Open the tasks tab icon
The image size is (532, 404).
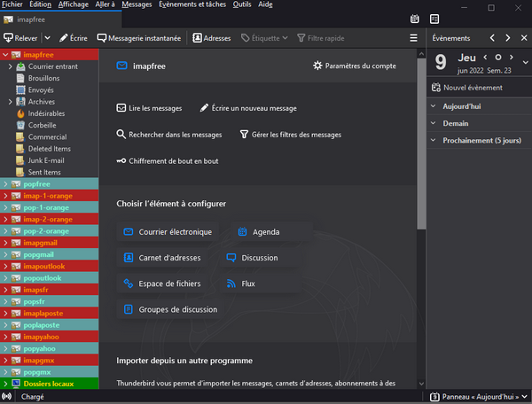(434, 19)
